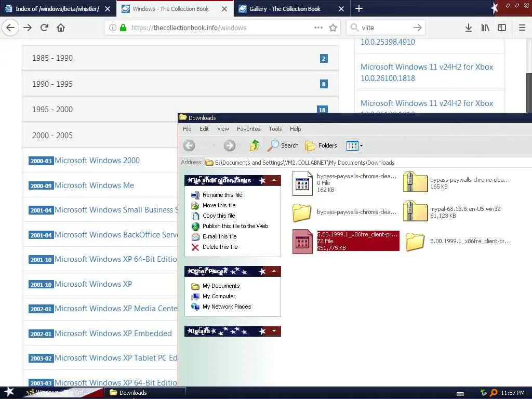
Task: Open the Help menu in Explorer
Action: (x=295, y=129)
